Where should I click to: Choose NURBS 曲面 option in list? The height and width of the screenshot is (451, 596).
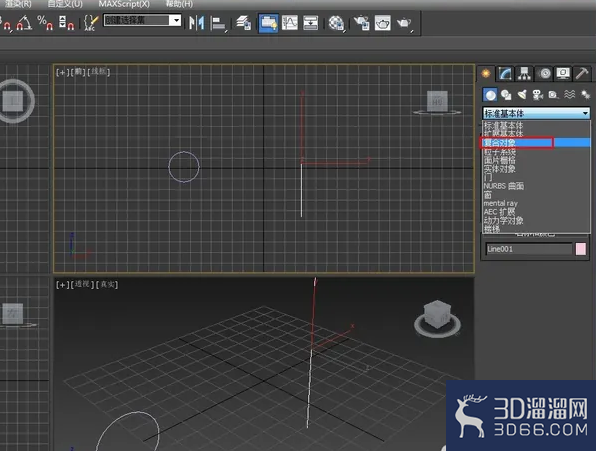(536, 186)
